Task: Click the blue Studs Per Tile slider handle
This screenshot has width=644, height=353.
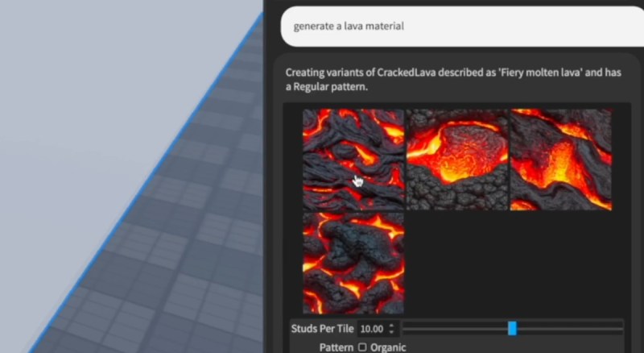Action: (x=512, y=328)
